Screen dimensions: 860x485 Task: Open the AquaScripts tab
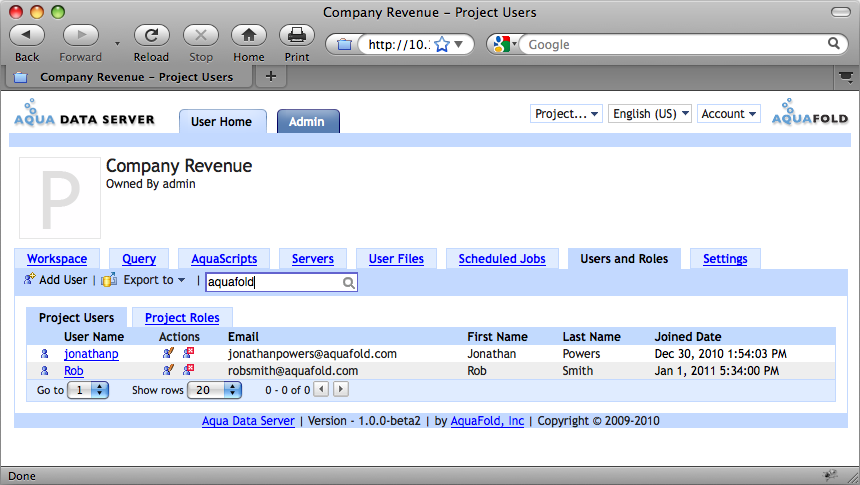coord(224,258)
